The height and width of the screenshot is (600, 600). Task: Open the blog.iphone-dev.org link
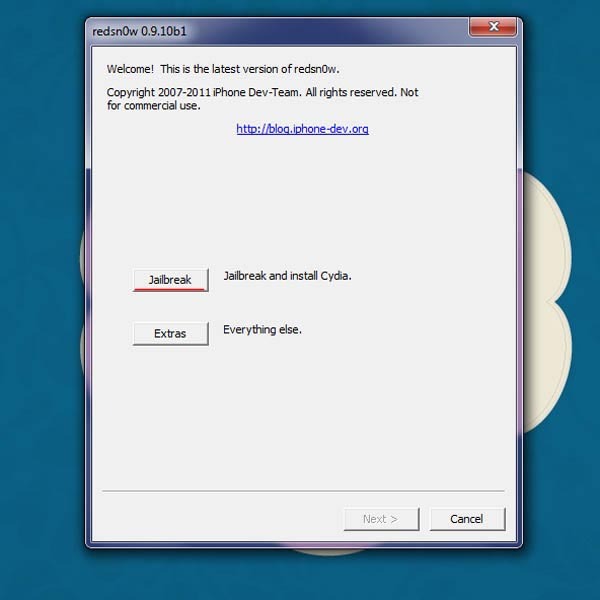pos(302,129)
